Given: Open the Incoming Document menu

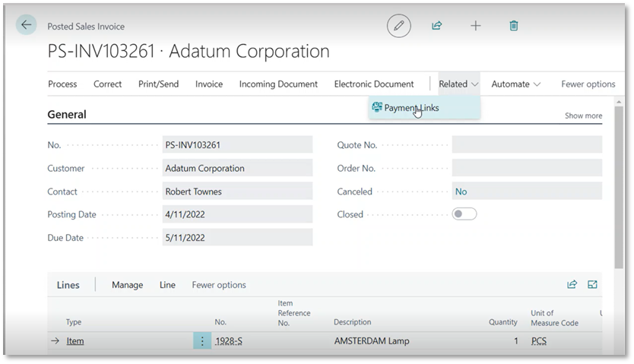Looking at the screenshot, I should pos(278,84).
